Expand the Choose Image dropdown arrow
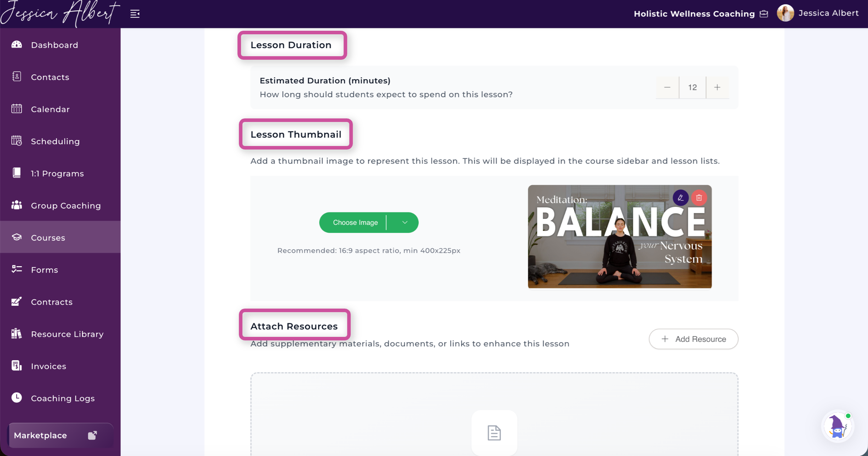 pyautogui.click(x=404, y=222)
